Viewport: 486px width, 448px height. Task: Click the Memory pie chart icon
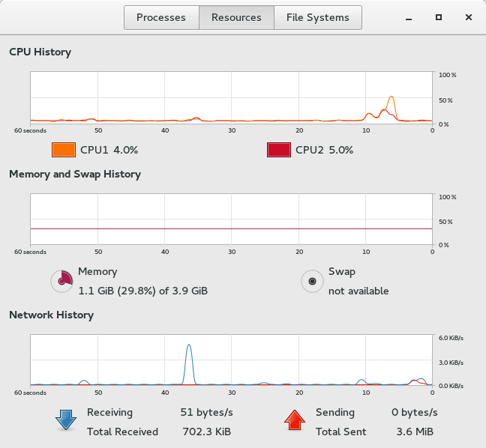pos(61,281)
